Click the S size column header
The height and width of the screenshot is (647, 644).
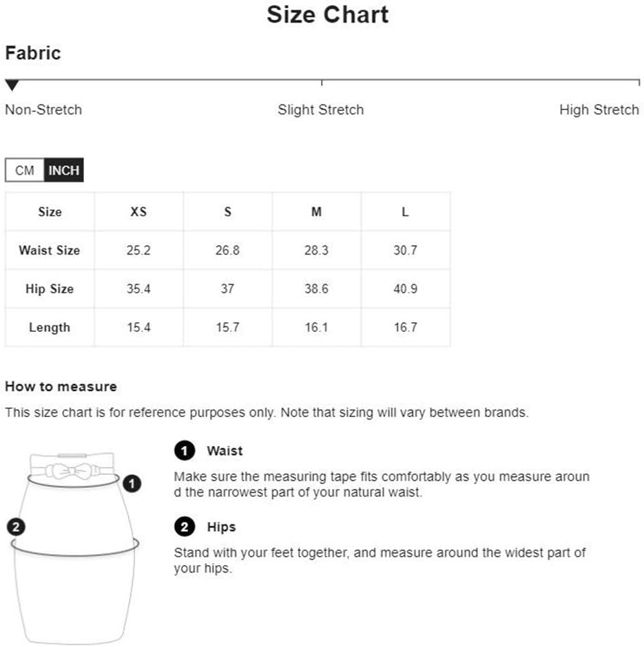[x=227, y=212]
